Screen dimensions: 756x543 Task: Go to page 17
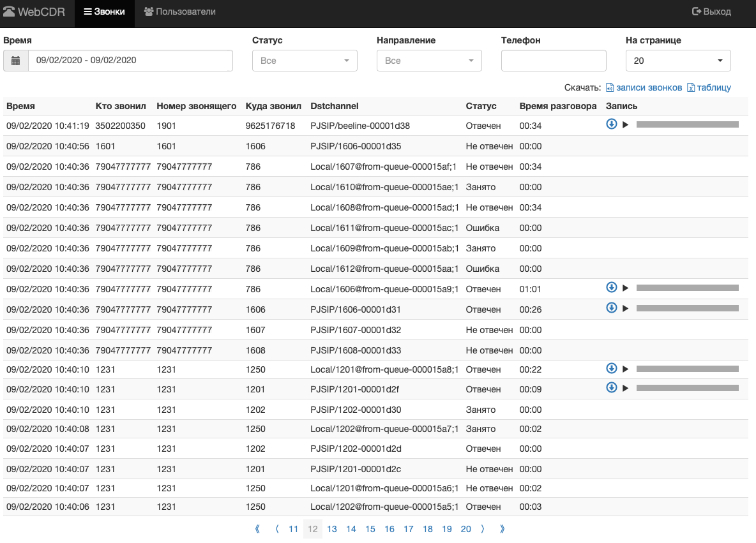click(409, 529)
